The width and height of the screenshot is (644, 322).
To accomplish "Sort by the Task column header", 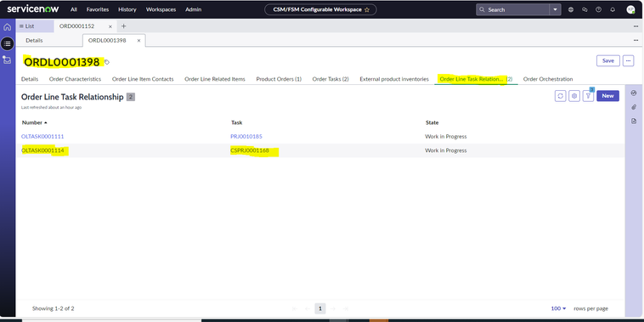I will click(236, 122).
